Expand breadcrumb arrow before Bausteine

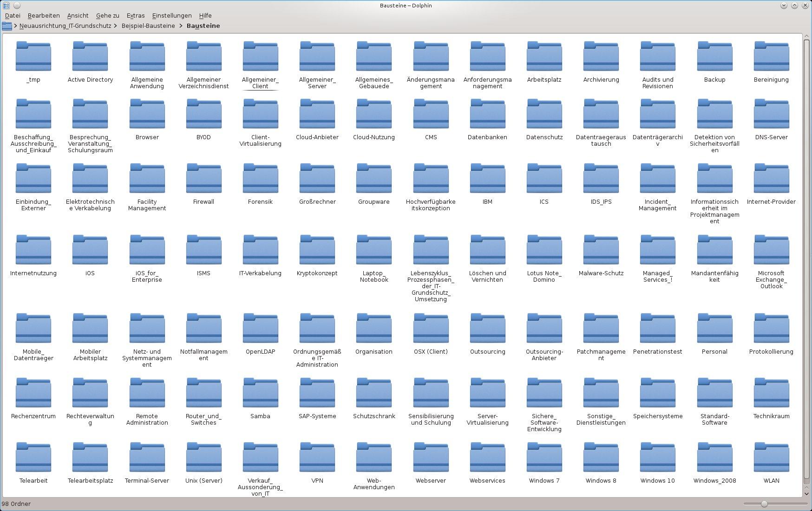point(180,26)
